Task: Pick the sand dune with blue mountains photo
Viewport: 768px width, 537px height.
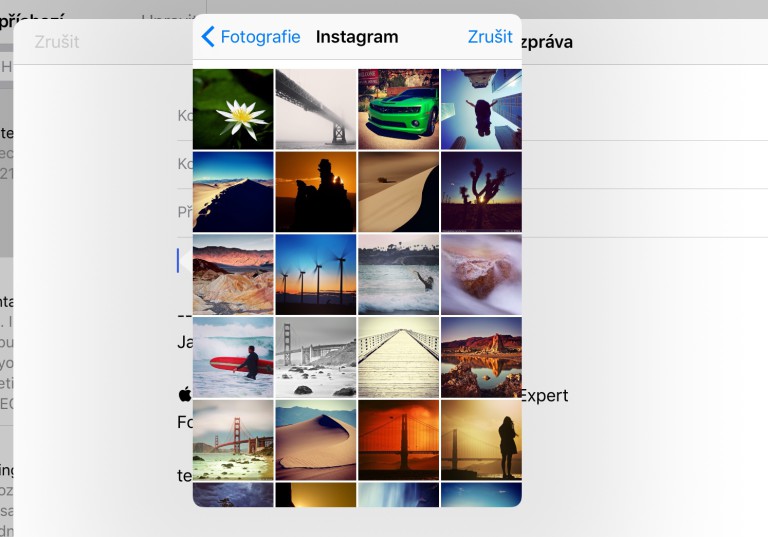Action: tap(316, 440)
